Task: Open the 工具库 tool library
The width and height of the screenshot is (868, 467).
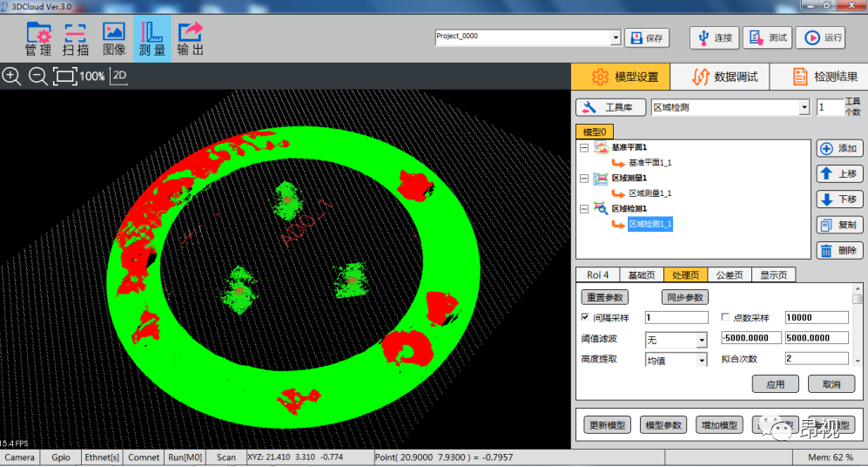Action: click(x=610, y=107)
